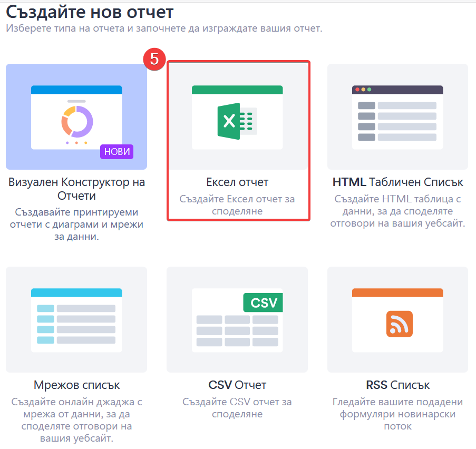The height and width of the screenshot is (449, 476).
Task: Click the title Визуален Конструктор на Отчети
Action: [x=76, y=189]
